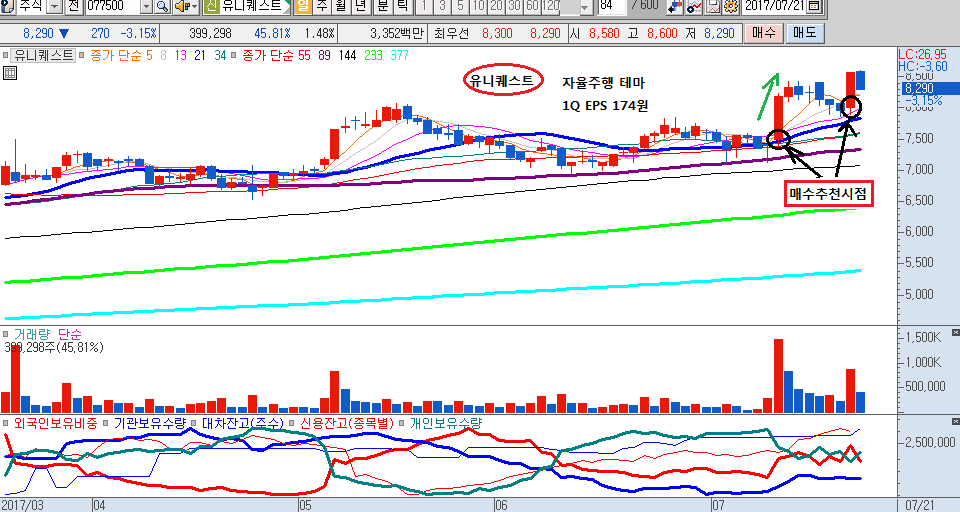Click the stock search magnifier icon
This screenshot has height=512, width=960.
pos(162,7)
